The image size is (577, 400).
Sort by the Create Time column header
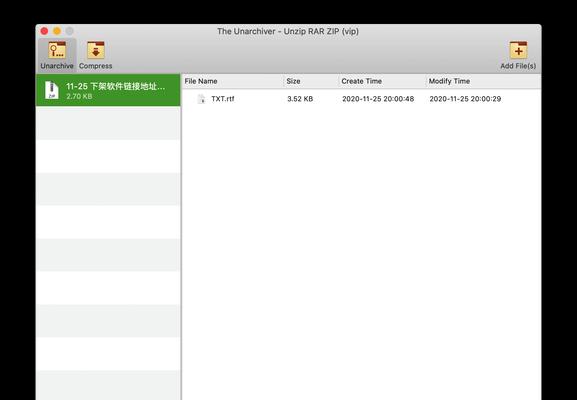click(x=382, y=81)
